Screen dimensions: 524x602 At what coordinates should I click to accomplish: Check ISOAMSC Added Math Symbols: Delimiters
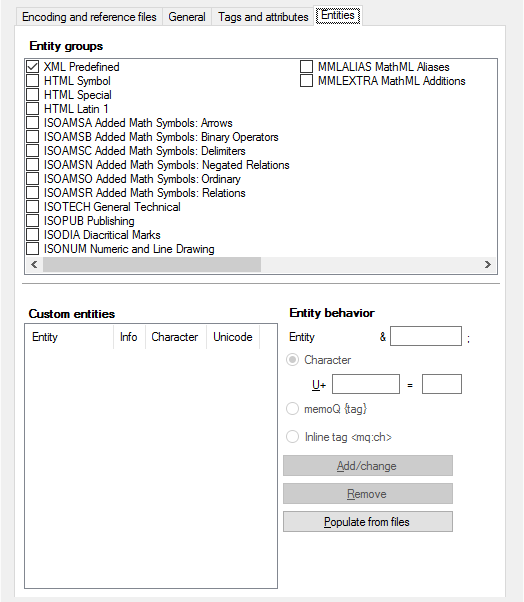click(33, 150)
